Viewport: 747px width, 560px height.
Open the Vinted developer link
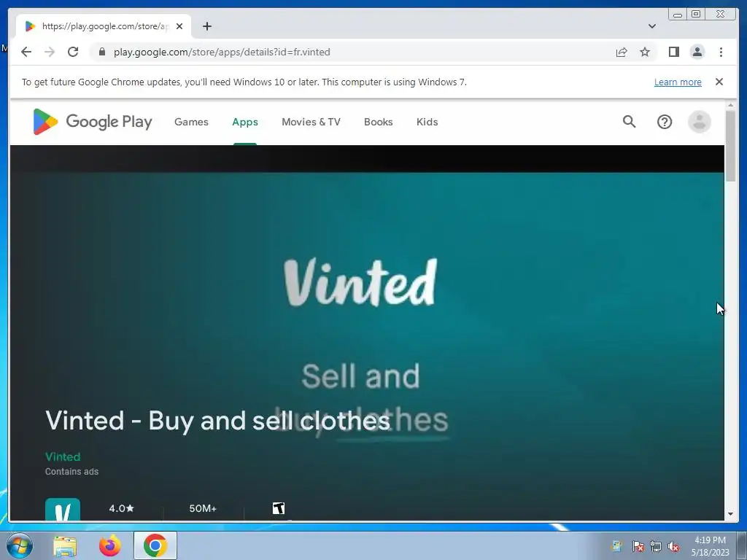(63, 456)
